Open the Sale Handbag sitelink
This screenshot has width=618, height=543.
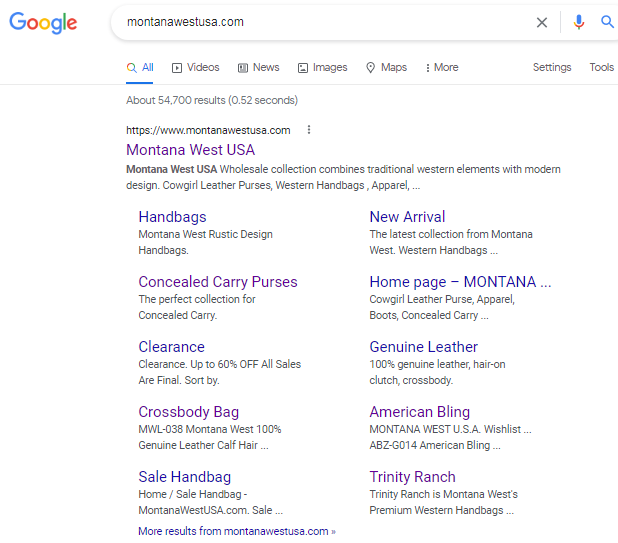point(184,477)
